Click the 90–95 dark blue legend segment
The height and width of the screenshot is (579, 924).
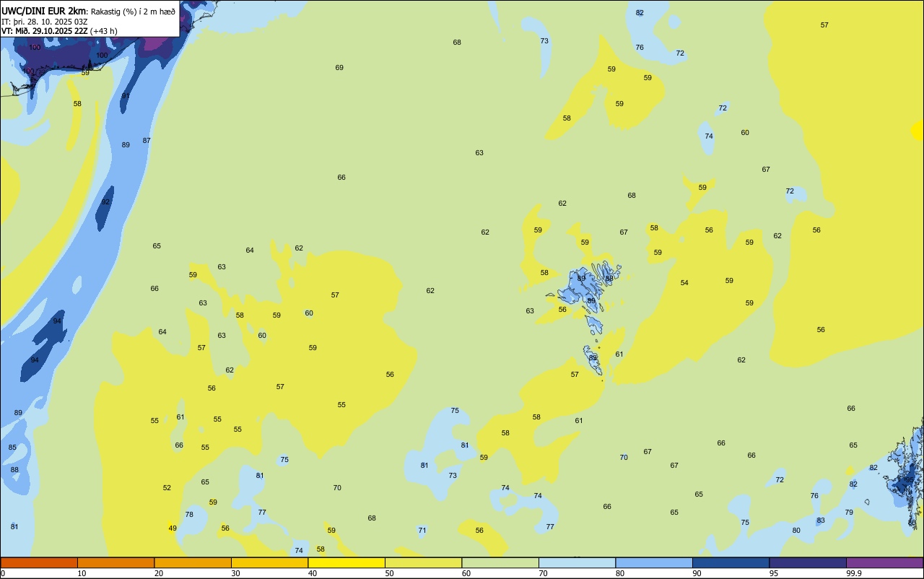(731, 562)
